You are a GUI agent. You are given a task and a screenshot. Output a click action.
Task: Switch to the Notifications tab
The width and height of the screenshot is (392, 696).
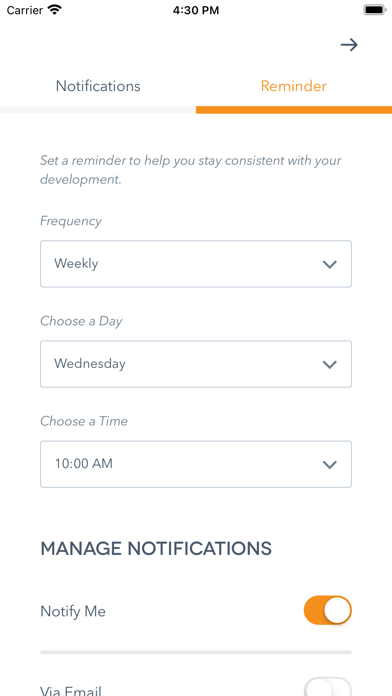[98, 86]
